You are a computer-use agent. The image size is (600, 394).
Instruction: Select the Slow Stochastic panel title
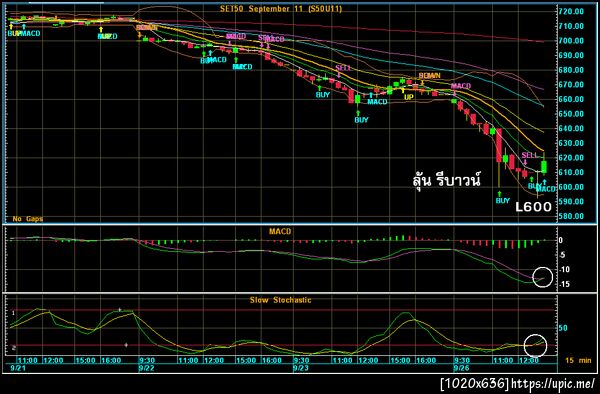click(280, 300)
